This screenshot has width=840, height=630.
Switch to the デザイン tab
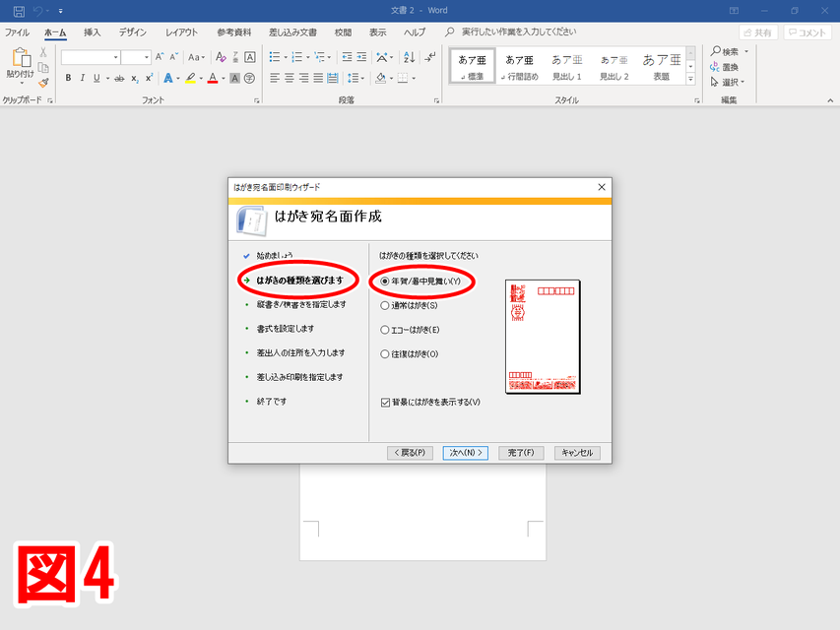[132, 32]
